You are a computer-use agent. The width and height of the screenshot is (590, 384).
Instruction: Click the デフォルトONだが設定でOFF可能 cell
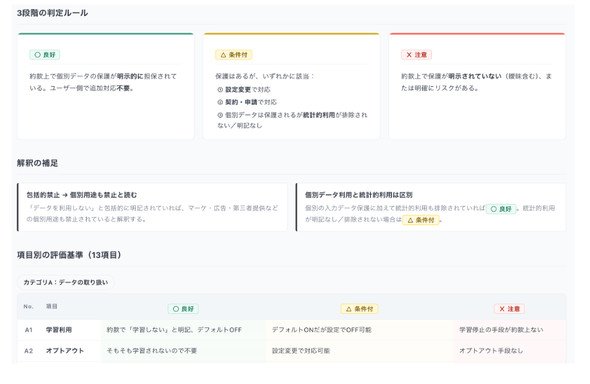[321, 330]
